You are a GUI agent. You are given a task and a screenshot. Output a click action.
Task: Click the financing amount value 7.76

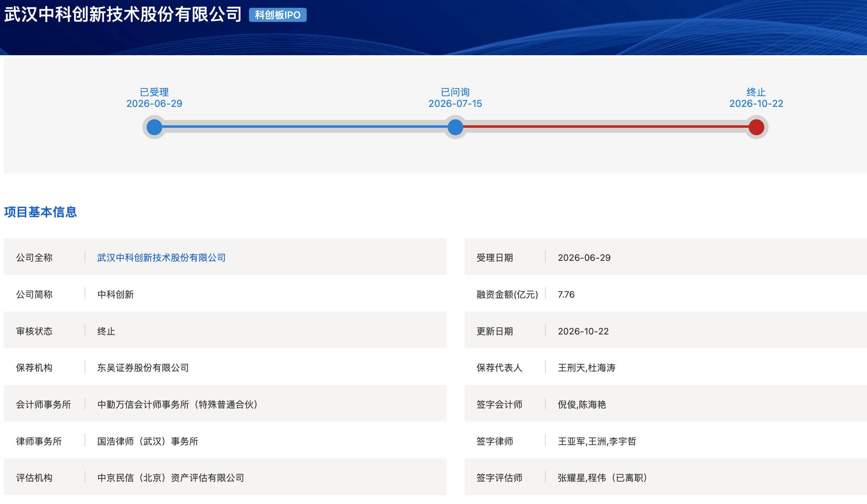pyautogui.click(x=566, y=294)
